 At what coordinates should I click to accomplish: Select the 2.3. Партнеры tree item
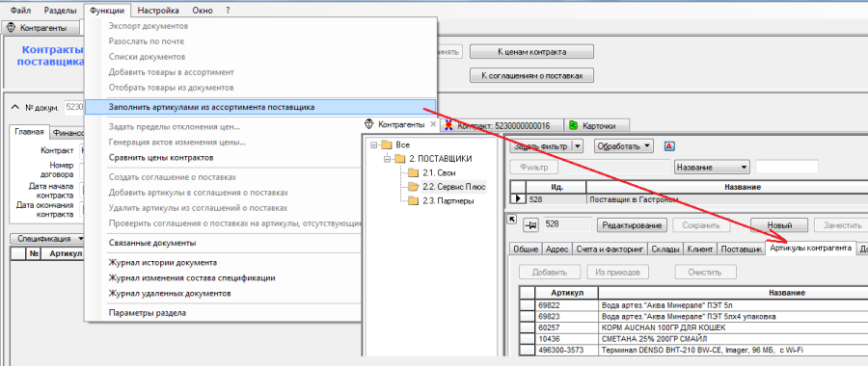click(x=448, y=201)
